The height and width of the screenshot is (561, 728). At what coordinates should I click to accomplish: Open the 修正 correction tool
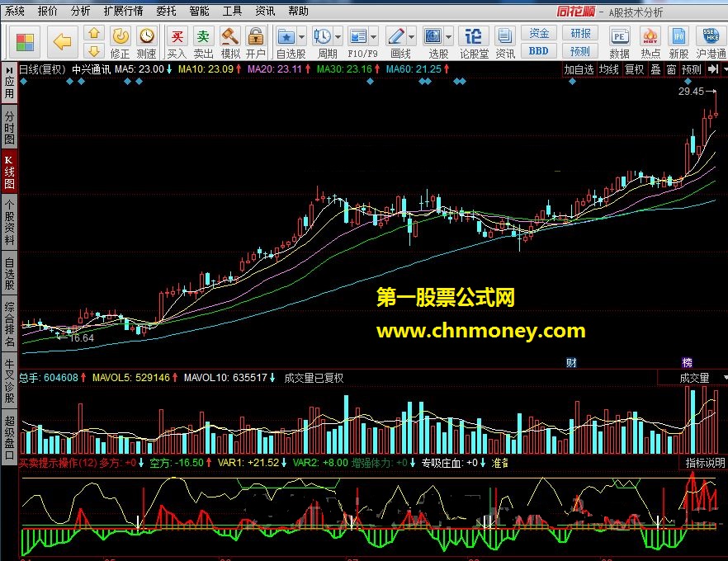[x=121, y=42]
